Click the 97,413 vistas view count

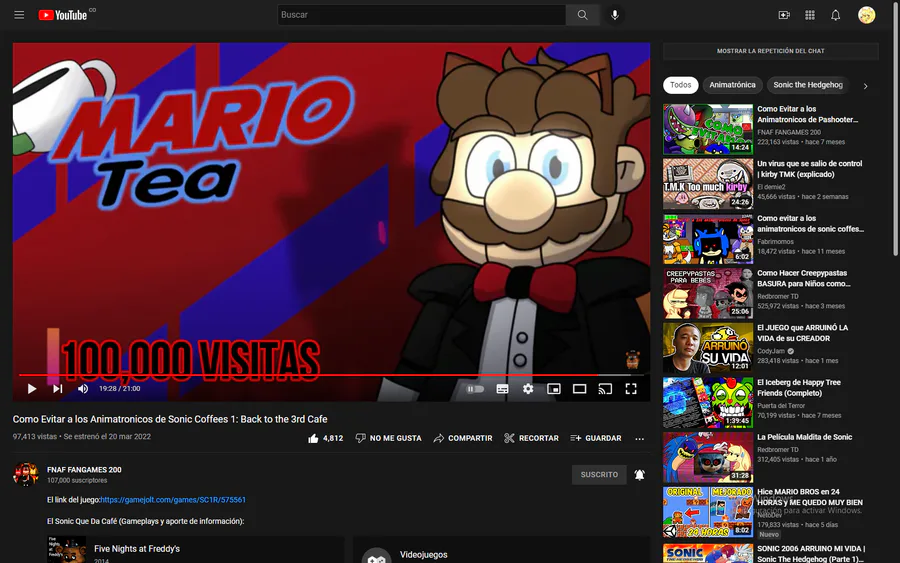tap(35, 436)
